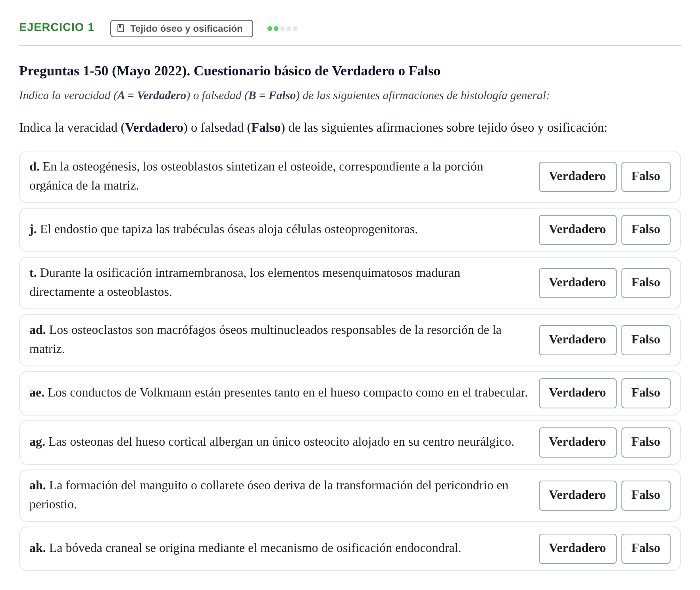Click the EJERCICIO 1 heading
Viewport: 700px width, 590px height.
click(57, 27)
